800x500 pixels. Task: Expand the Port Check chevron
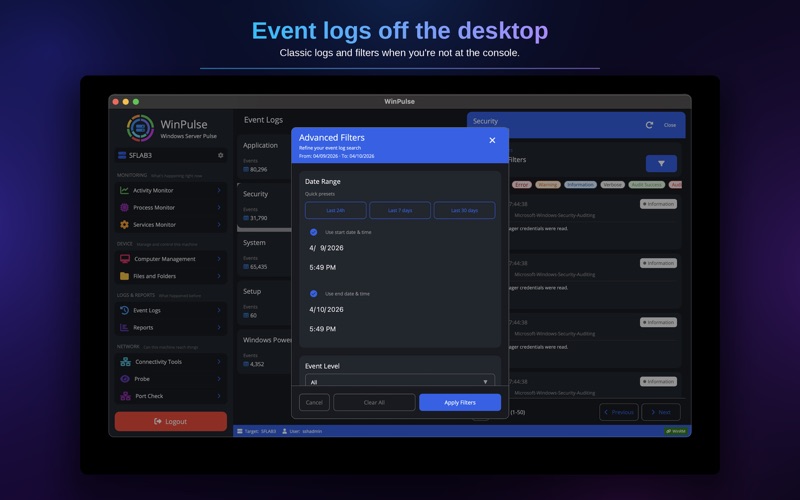tap(219, 396)
